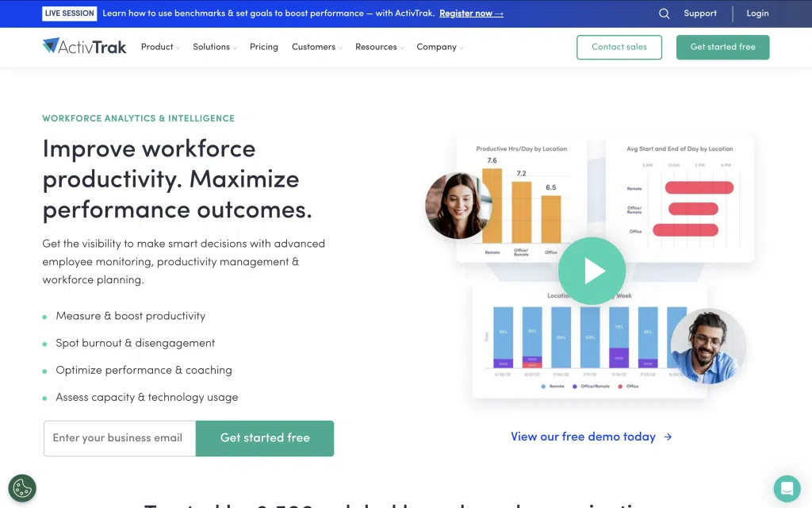This screenshot has width=812, height=508.
Task: Click the smiling woman's photo thumbnail
Action: [459, 206]
